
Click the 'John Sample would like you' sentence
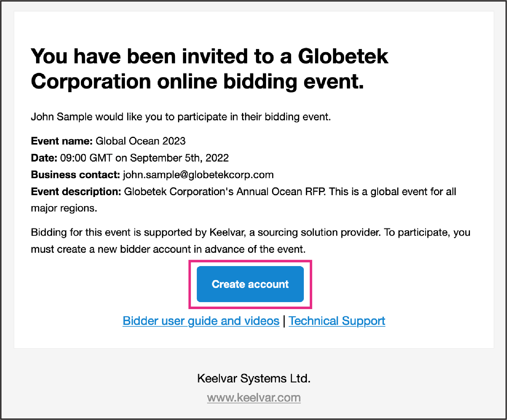pos(181,117)
